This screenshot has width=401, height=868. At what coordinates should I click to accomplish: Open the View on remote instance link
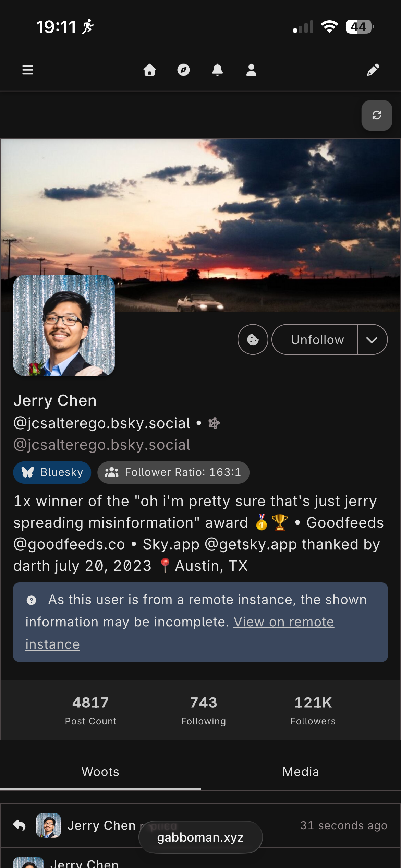point(283,622)
